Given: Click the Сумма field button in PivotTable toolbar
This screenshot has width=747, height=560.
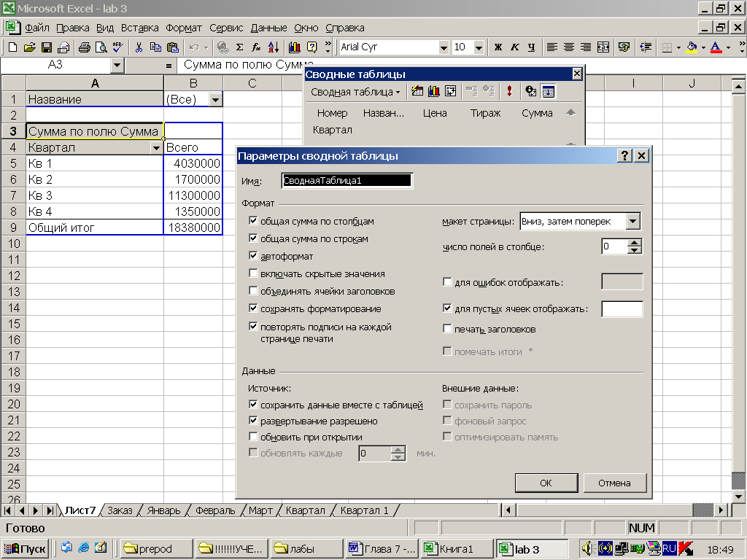Looking at the screenshot, I should click(x=537, y=113).
